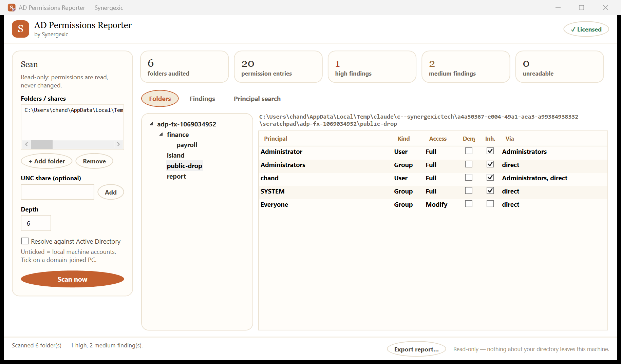Toggle Inherited checkbox for Everyone row
Screen dimensions: 621x364
pyautogui.click(x=490, y=204)
